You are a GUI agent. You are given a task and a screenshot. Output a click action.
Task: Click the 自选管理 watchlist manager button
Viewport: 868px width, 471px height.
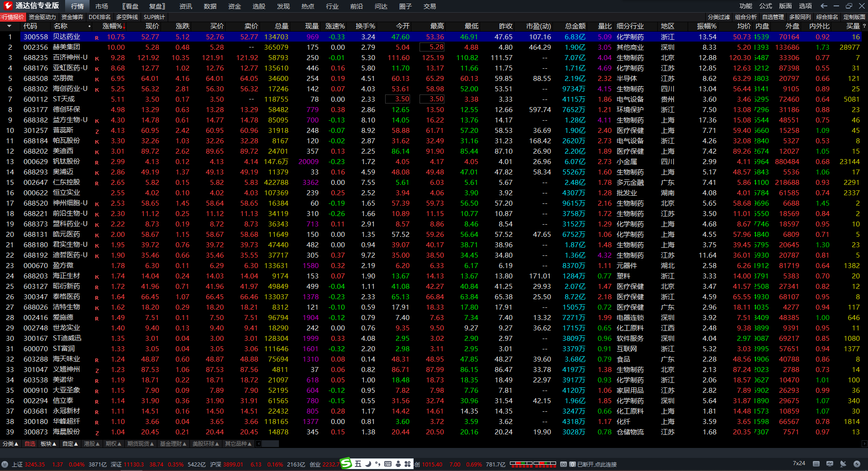(x=773, y=17)
